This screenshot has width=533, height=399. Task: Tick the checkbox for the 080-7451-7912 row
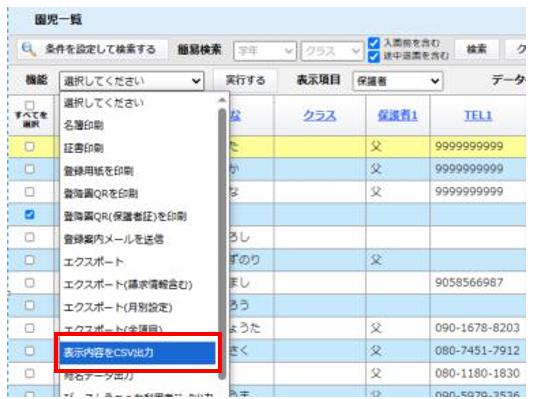click(x=30, y=351)
